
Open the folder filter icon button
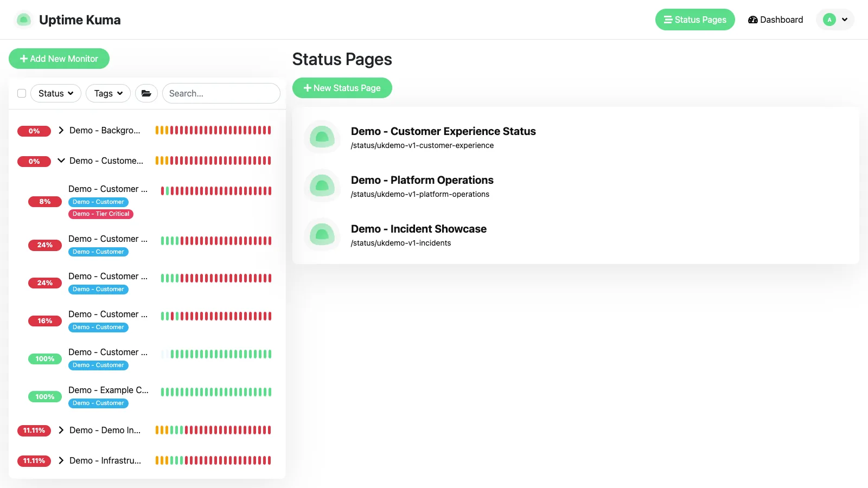(x=146, y=93)
